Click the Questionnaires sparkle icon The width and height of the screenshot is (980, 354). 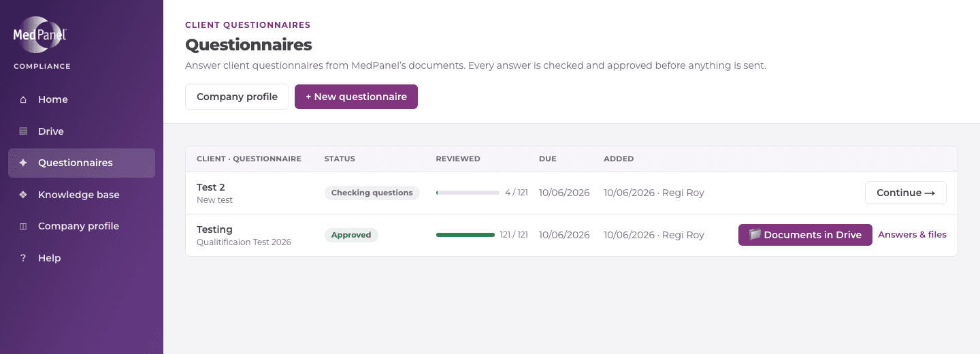click(23, 163)
